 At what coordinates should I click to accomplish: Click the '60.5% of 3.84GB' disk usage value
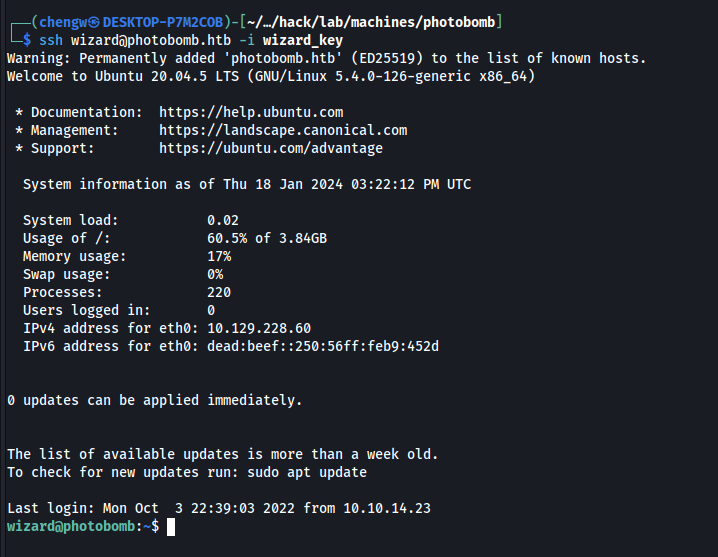pos(267,238)
